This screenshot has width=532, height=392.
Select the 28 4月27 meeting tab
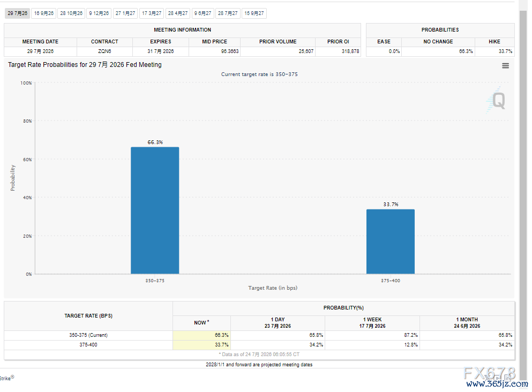point(178,13)
